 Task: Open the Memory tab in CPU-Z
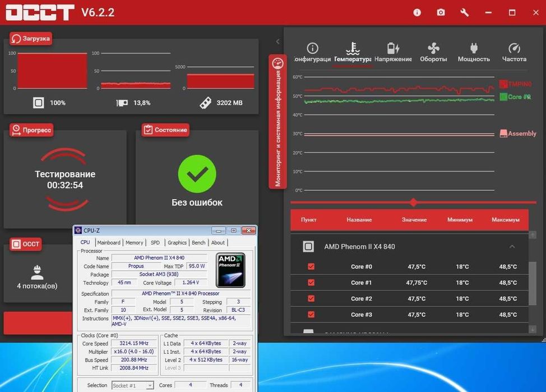click(x=135, y=242)
